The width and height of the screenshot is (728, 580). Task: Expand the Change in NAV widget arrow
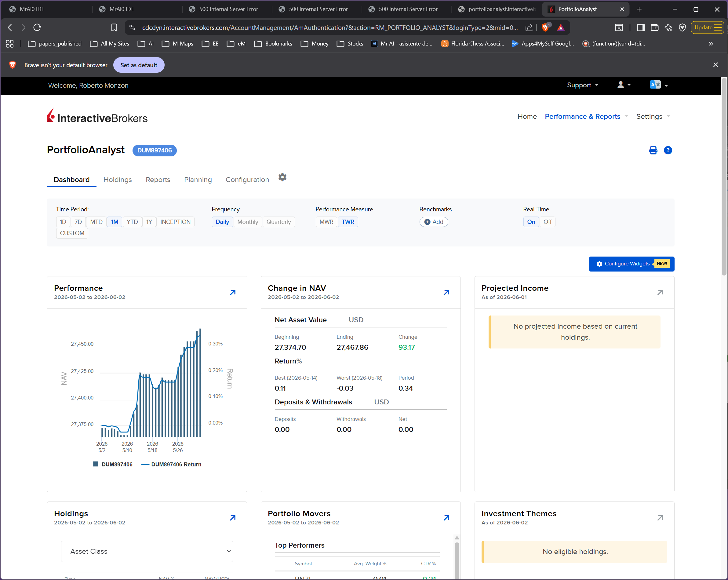(x=446, y=292)
